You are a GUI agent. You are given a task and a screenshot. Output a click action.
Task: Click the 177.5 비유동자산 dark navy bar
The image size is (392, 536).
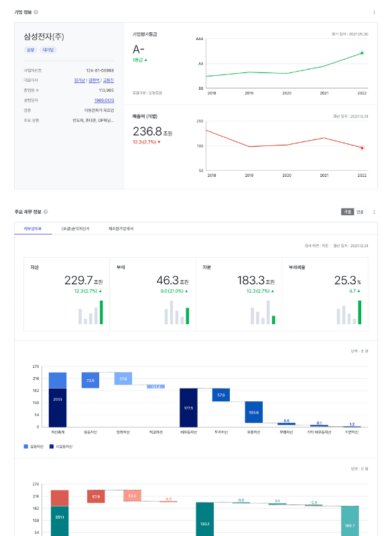(x=189, y=407)
